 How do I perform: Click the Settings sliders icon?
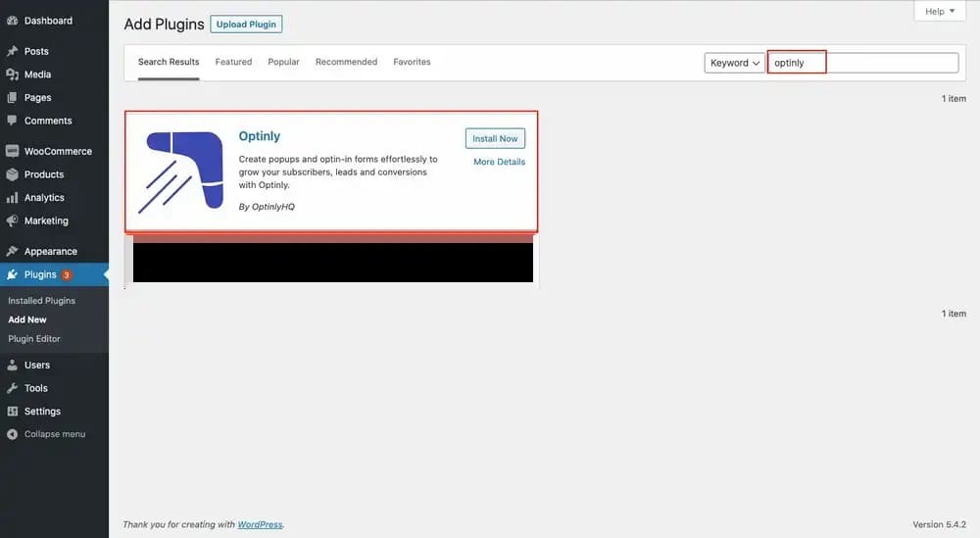click(x=12, y=412)
